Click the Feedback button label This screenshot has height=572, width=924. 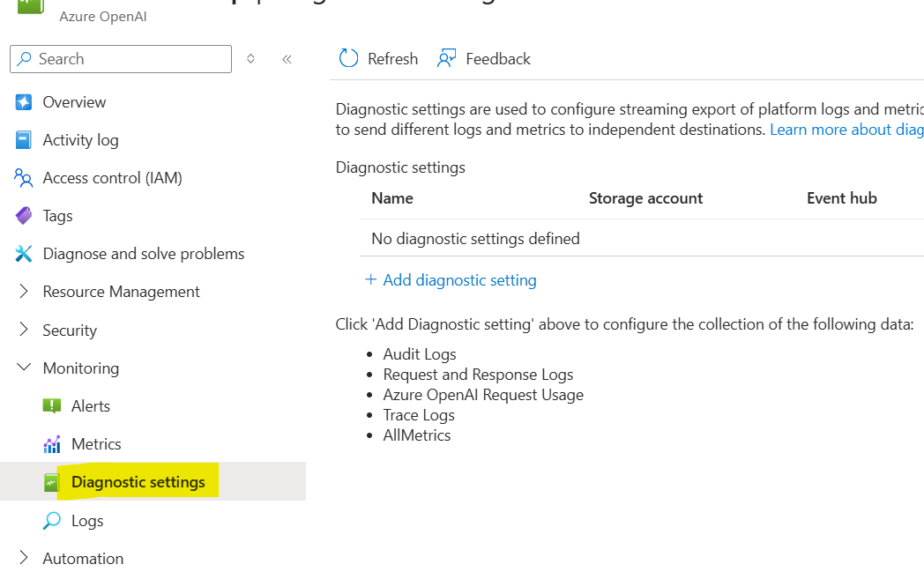point(498,59)
